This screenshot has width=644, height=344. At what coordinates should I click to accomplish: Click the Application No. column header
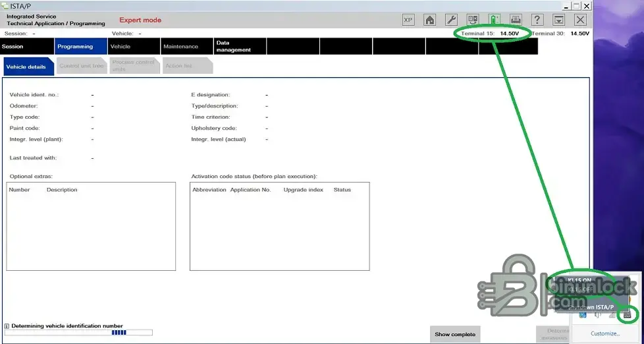pyautogui.click(x=250, y=190)
